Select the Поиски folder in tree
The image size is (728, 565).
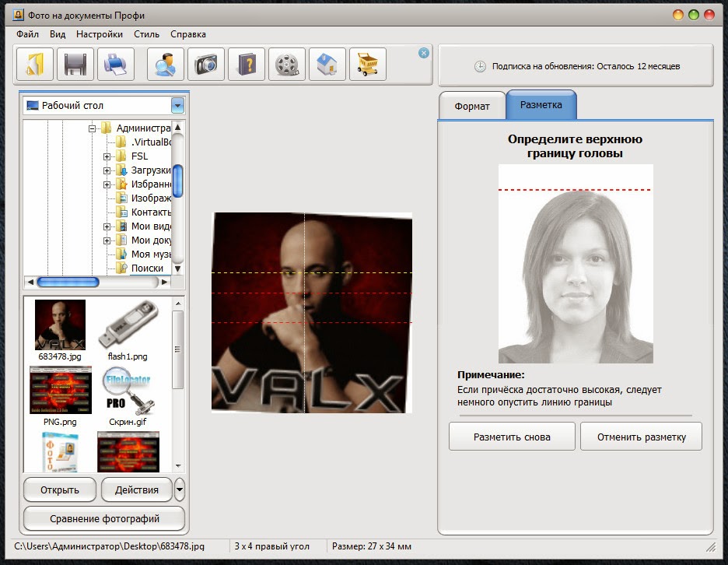140,268
